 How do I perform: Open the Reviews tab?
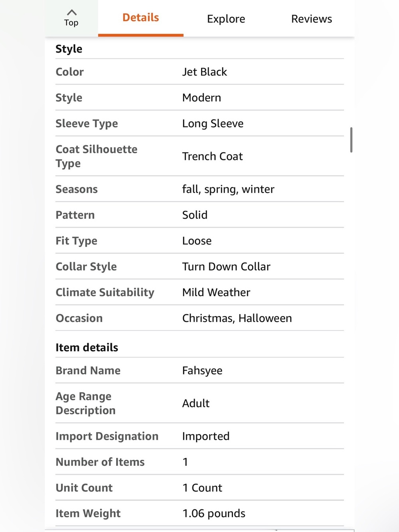pos(311,19)
